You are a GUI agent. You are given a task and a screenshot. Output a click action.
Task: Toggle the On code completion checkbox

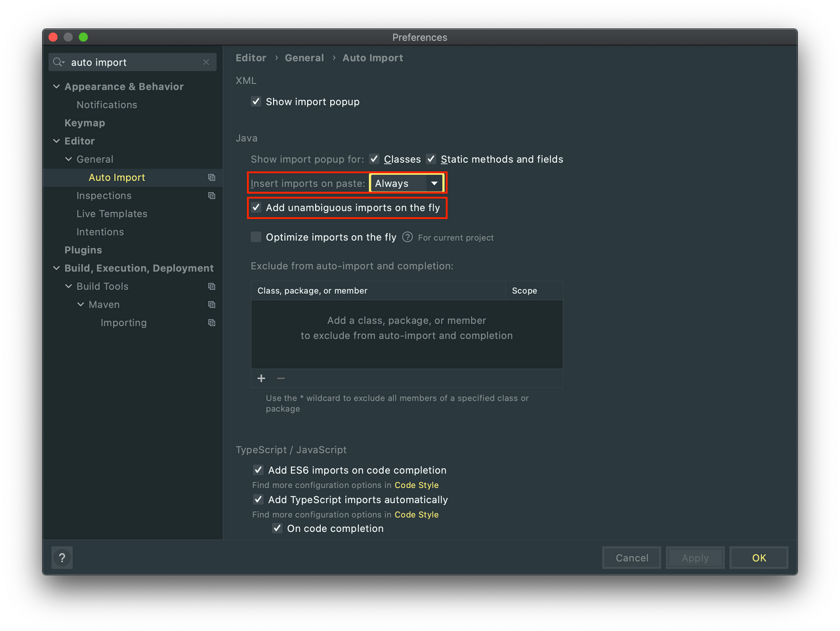(278, 529)
